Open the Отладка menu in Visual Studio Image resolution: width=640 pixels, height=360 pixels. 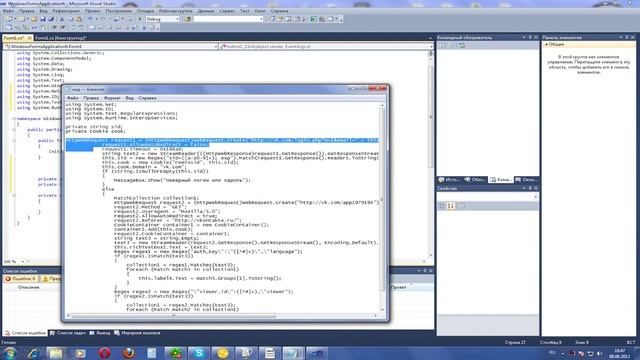145,11
